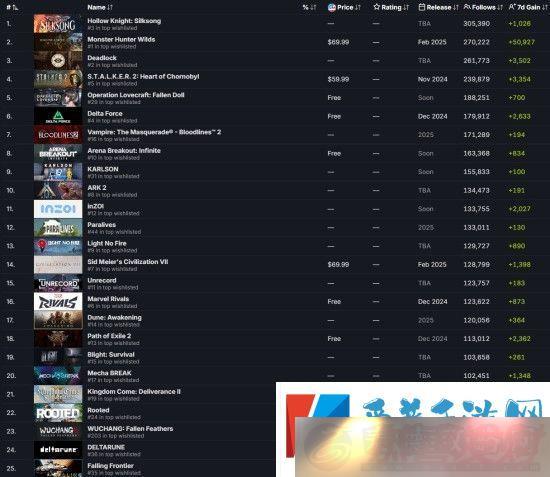
Task: Open the Mecha BREAK thumbnail
Action: click(58, 376)
